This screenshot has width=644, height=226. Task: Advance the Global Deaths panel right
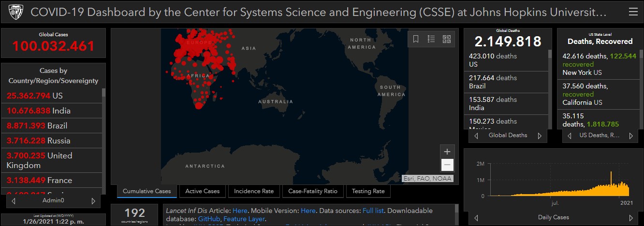click(540, 136)
